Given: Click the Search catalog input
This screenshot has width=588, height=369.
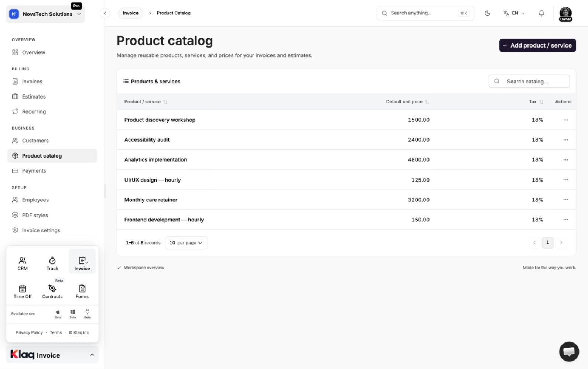Looking at the screenshot, I should coord(529,81).
